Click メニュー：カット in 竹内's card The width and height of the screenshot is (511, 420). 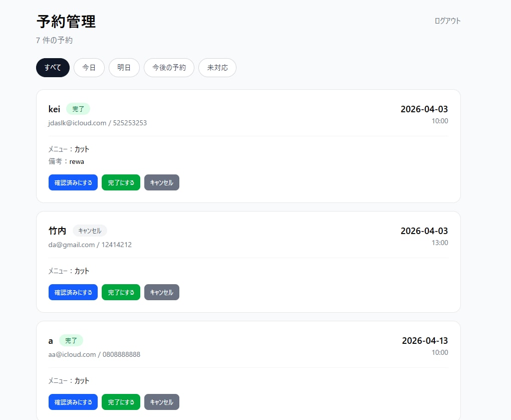(69, 271)
